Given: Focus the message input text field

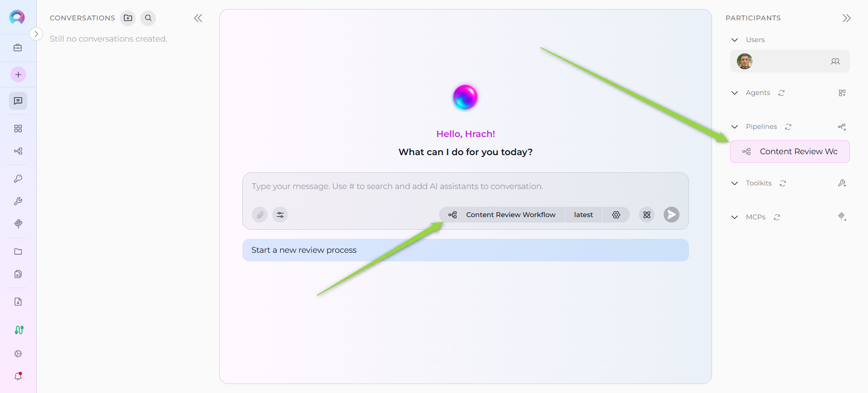Looking at the screenshot, I should [465, 186].
